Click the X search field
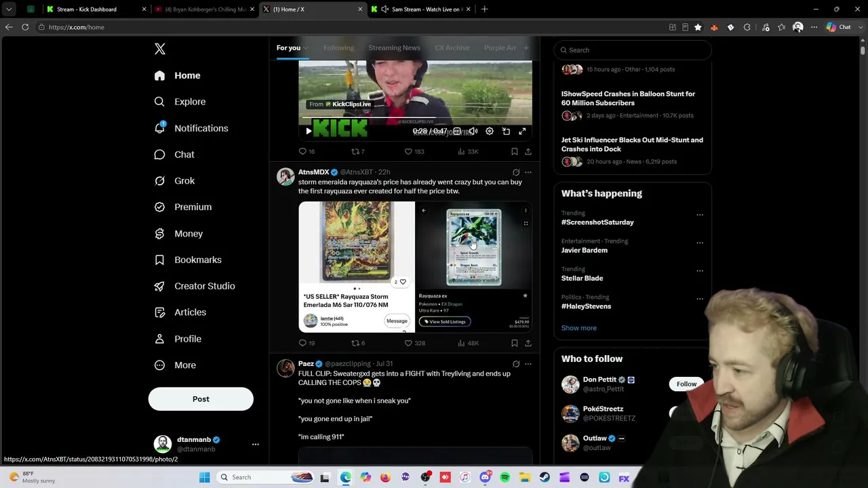Viewport: 868px width, 488px height. coord(633,50)
